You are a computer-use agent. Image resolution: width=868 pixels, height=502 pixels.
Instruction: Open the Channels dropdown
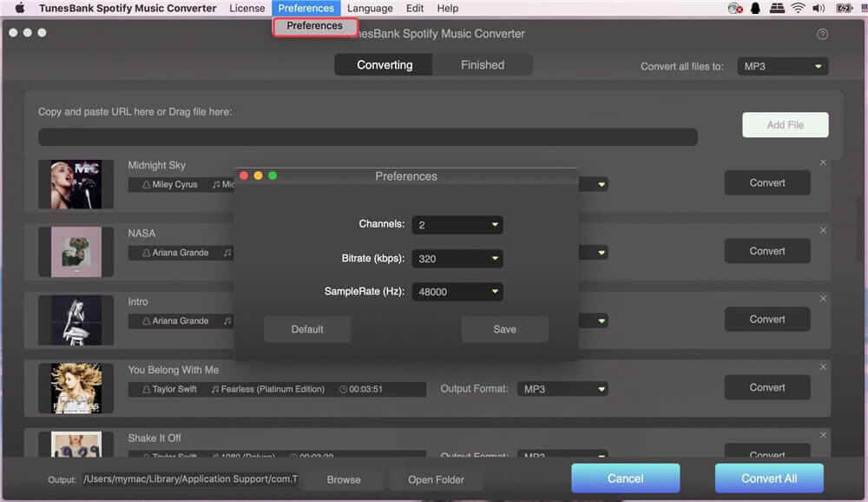[457, 225]
